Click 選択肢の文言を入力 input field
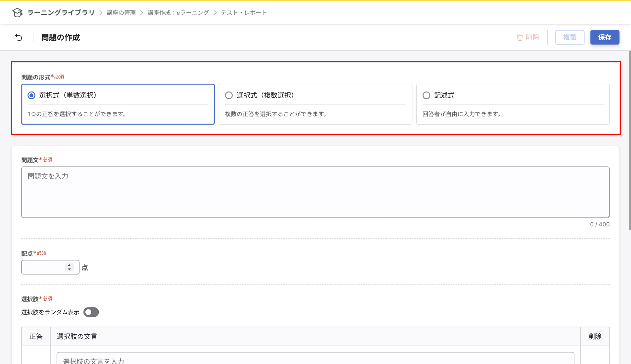 tap(315, 360)
